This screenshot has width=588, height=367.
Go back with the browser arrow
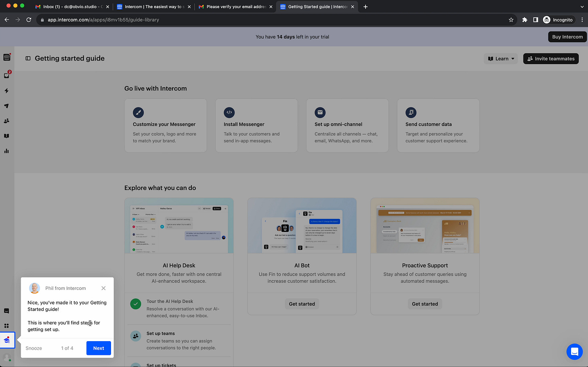(x=7, y=20)
